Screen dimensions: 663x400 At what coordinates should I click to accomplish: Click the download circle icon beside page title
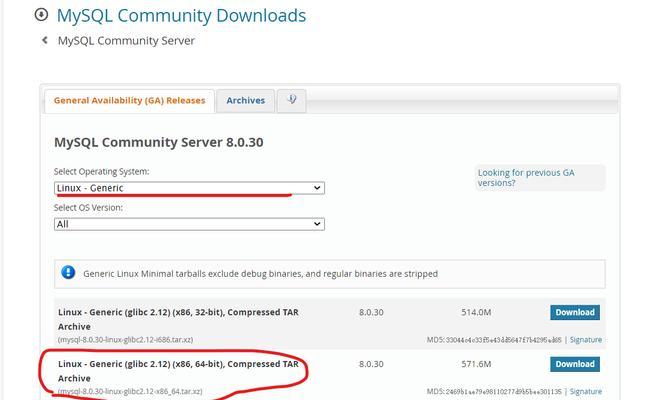pos(41,15)
